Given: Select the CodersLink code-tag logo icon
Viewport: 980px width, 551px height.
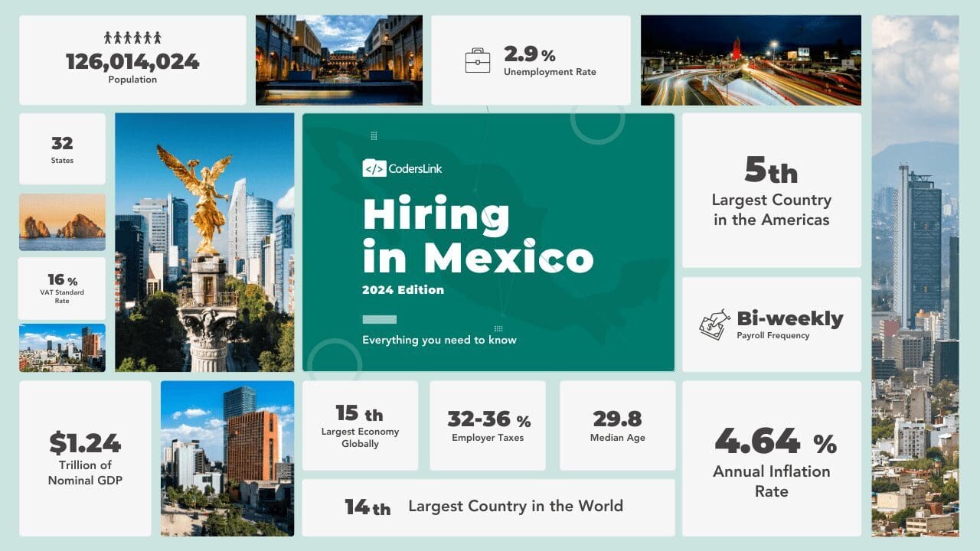Looking at the screenshot, I should click(374, 168).
